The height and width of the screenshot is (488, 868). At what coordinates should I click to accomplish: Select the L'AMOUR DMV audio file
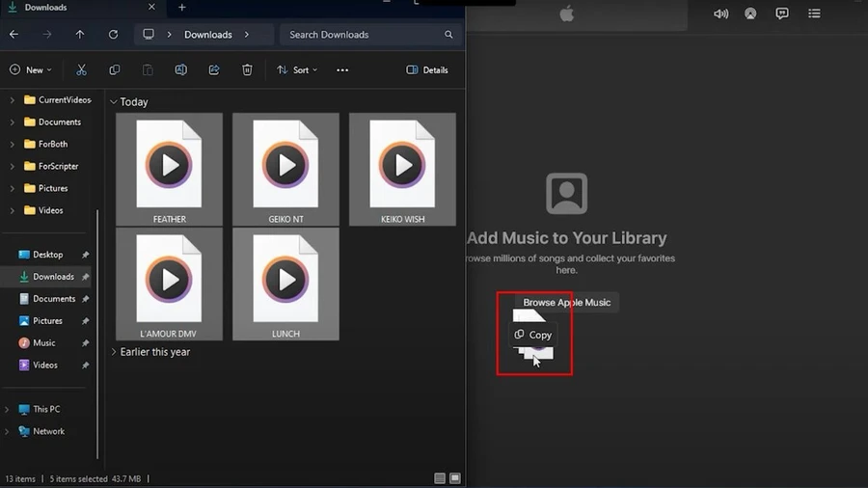point(170,284)
